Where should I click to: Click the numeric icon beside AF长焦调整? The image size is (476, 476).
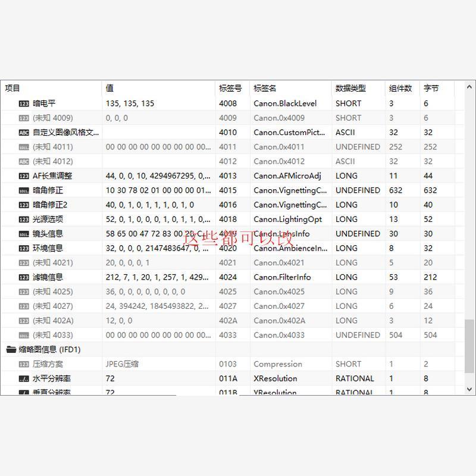(24, 176)
